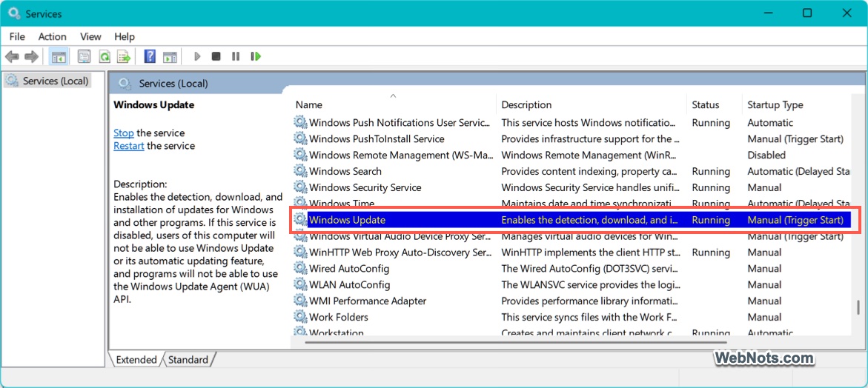Select the Windows Security Service name

(365, 187)
